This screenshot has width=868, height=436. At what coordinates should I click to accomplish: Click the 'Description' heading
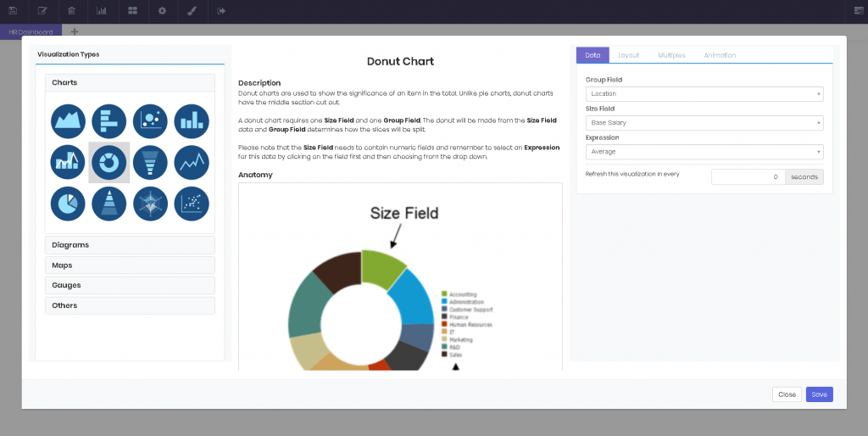[x=259, y=83]
